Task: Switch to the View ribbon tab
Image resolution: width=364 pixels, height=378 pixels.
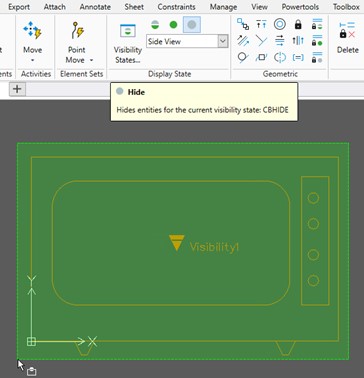Action: point(259,7)
